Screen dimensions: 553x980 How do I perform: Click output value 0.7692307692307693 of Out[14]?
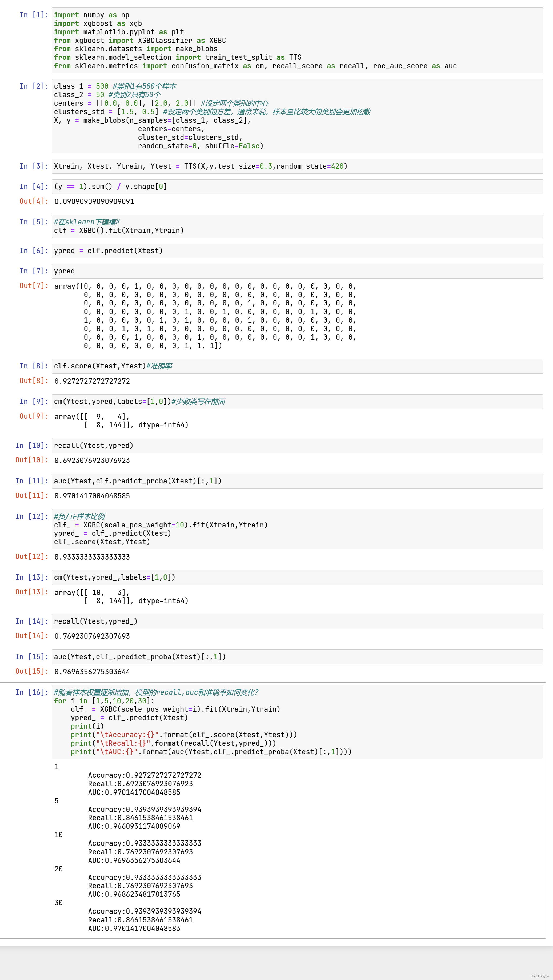[92, 636]
